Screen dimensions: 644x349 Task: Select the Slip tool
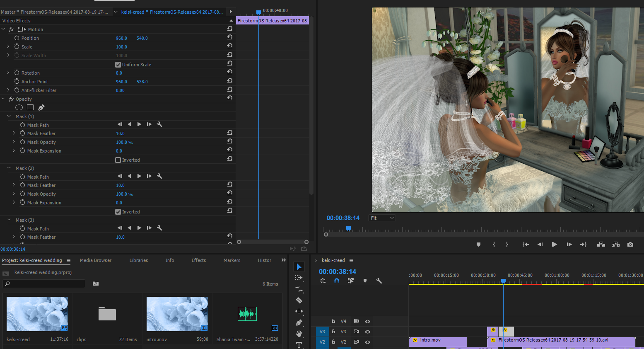(299, 311)
